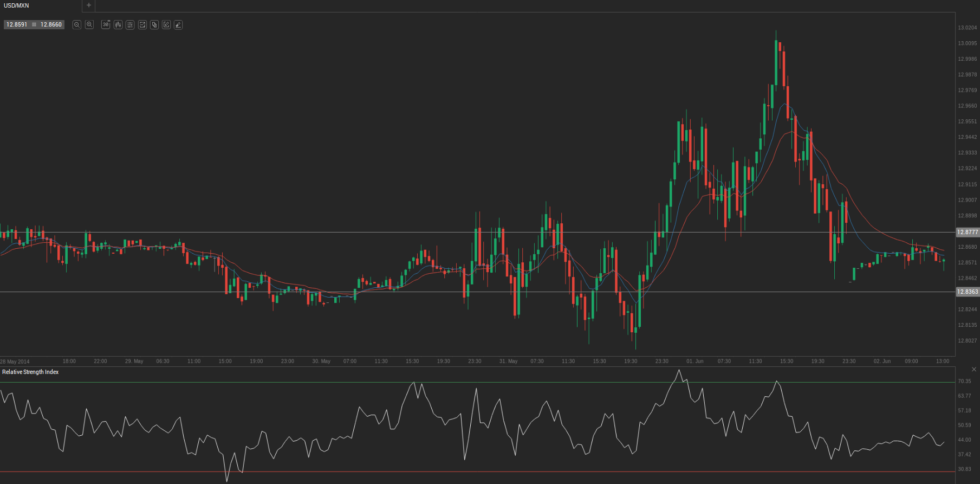
Task: Click the edit drawing square-pencil icon
Action: point(166,25)
